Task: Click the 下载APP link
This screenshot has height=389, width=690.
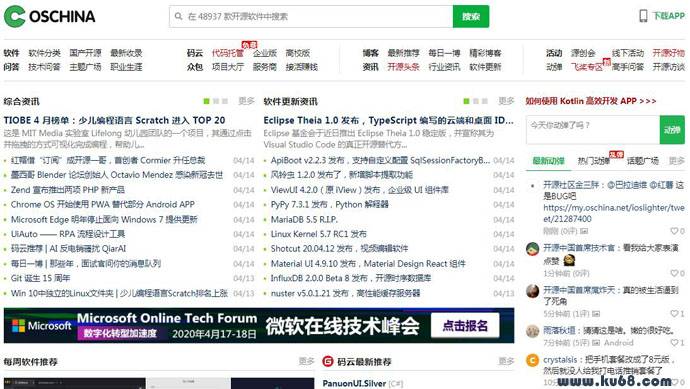Action: click(668, 16)
